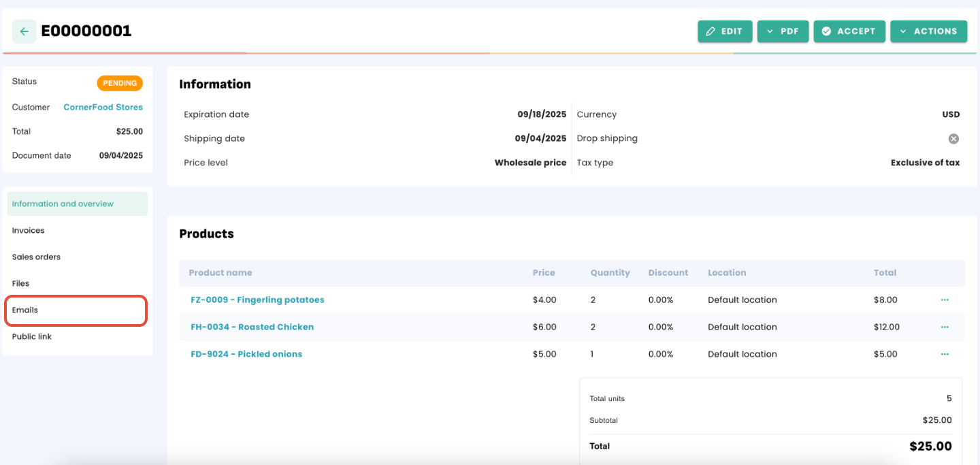Open FH-0034 Roasted Chicken product link
This screenshot has width=980, height=465.
[x=252, y=327]
